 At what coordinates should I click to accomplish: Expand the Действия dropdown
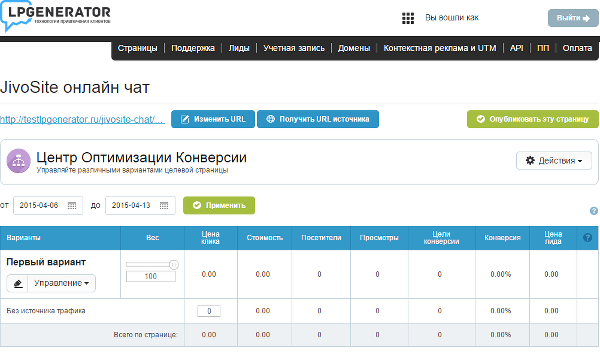554,161
